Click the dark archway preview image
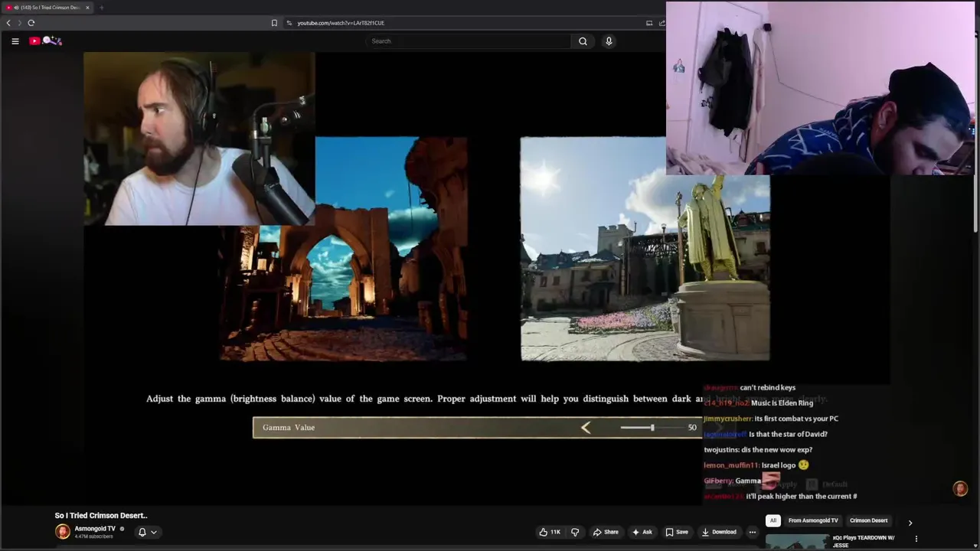The image size is (980, 551). click(344, 291)
